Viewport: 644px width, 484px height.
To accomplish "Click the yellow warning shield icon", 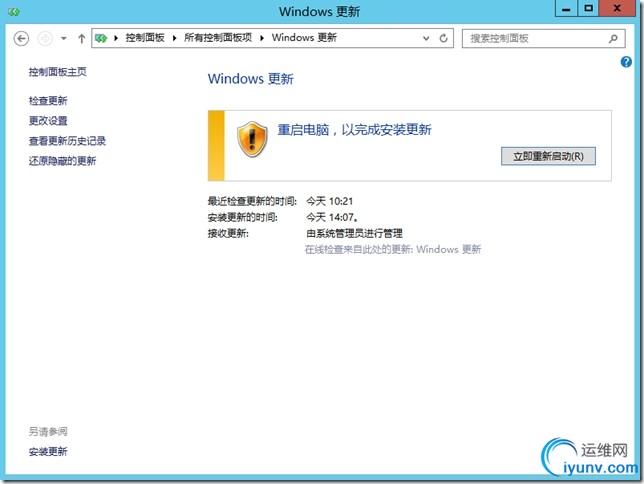I will click(x=252, y=139).
